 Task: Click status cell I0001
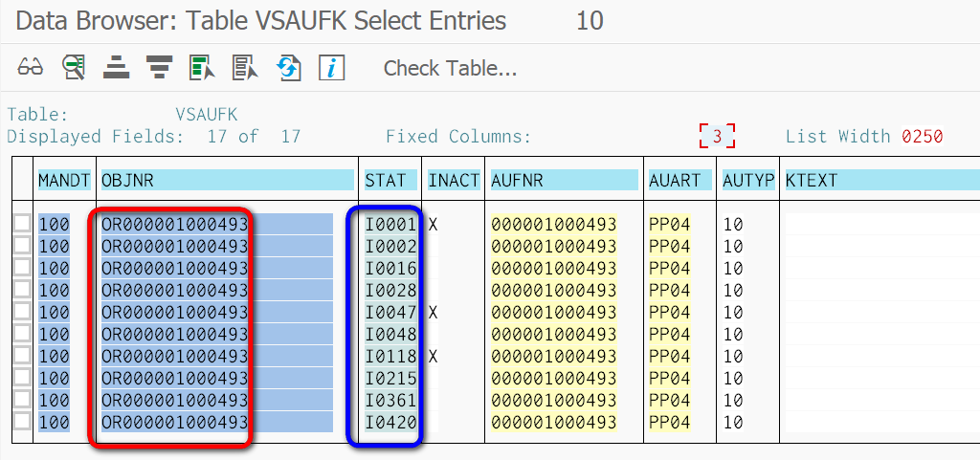click(x=390, y=224)
